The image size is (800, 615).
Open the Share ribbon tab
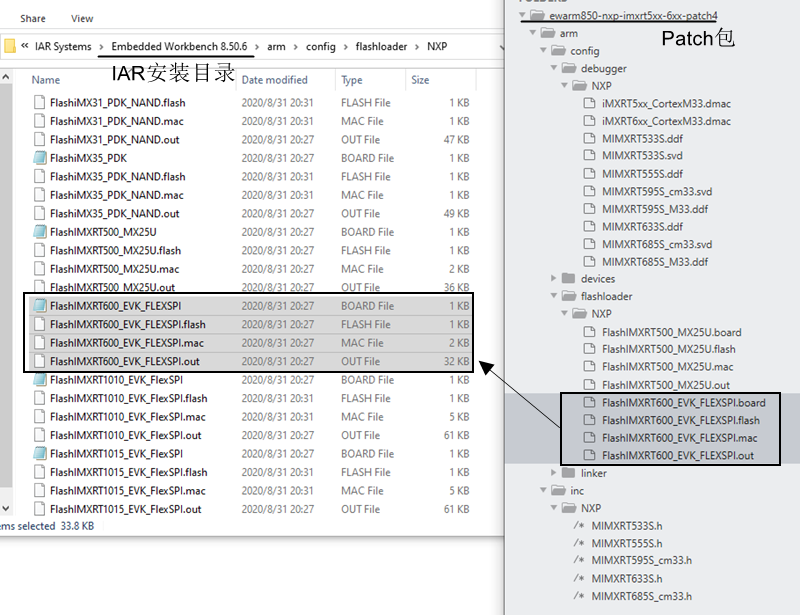tap(33, 18)
